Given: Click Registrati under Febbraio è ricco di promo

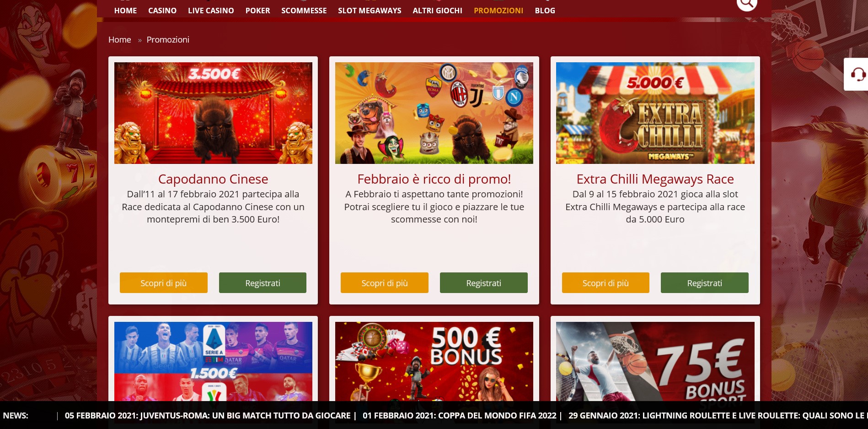Looking at the screenshot, I should 484,283.
